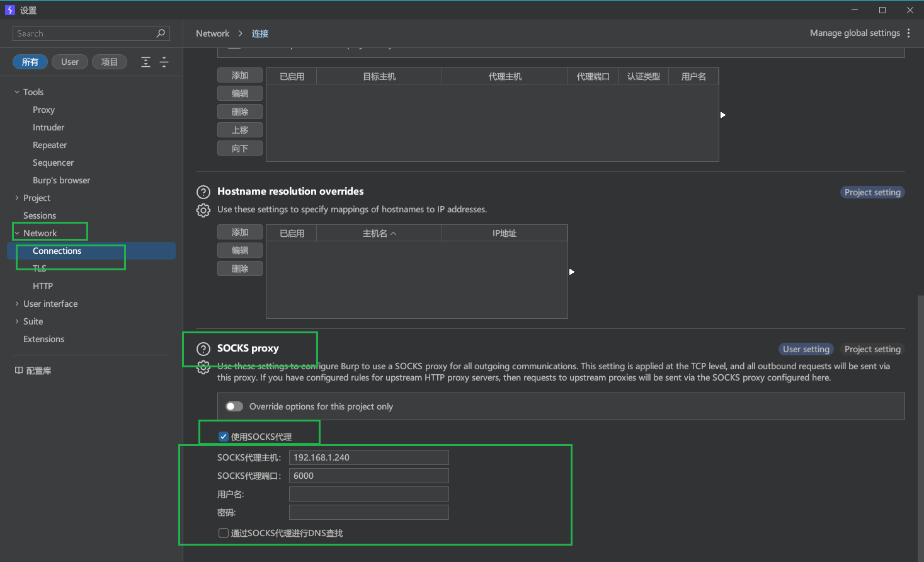
Task: Click gear icon under SOCKS proxy
Action: tap(203, 367)
